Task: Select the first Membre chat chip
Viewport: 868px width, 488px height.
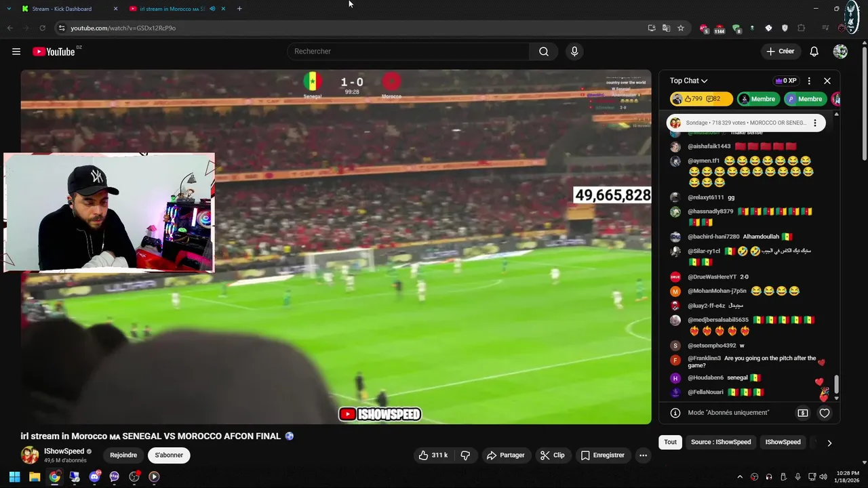Action: point(758,99)
